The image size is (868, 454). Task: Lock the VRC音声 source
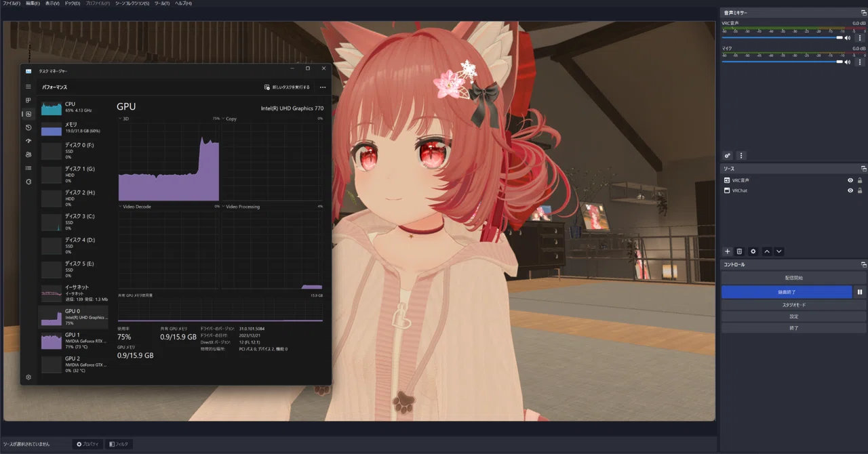click(x=860, y=180)
